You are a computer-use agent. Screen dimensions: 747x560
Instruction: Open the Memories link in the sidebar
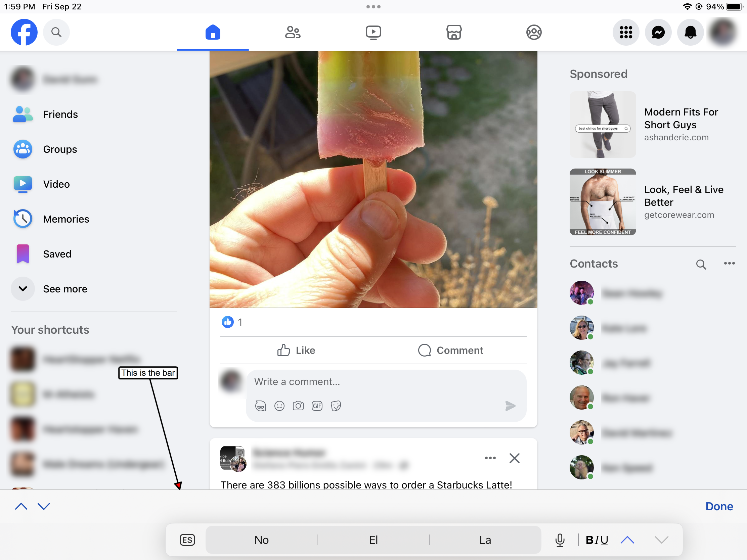click(66, 219)
